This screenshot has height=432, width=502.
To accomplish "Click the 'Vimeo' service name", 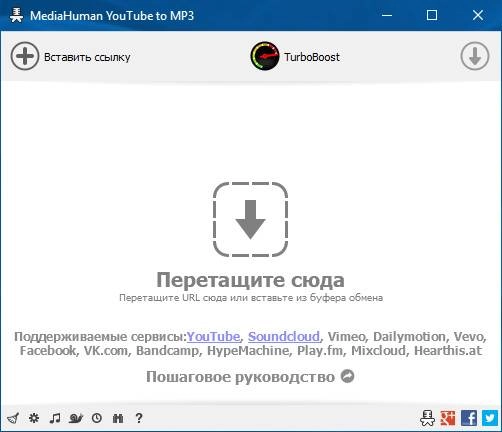I will coord(346,337).
